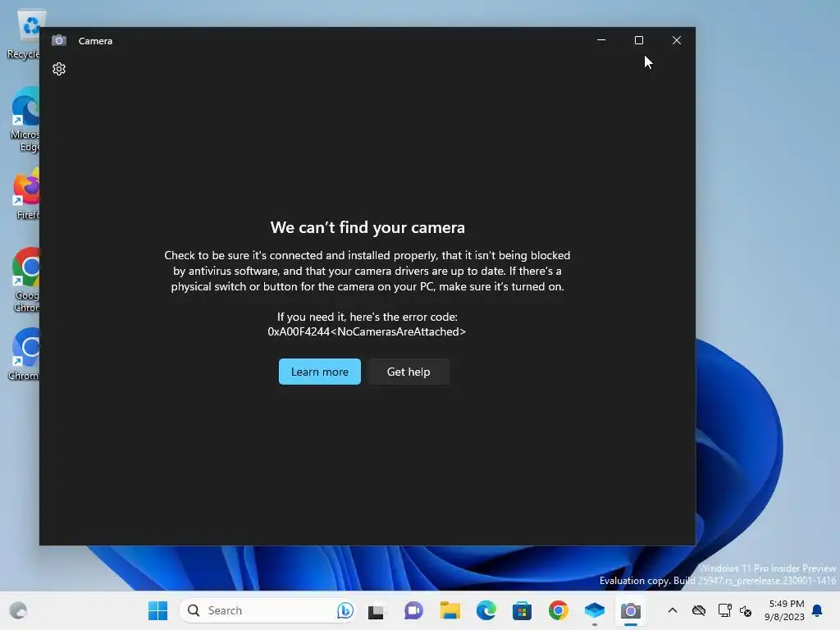Open the Windows Start menu
This screenshot has height=630, width=840.
click(157, 610)
